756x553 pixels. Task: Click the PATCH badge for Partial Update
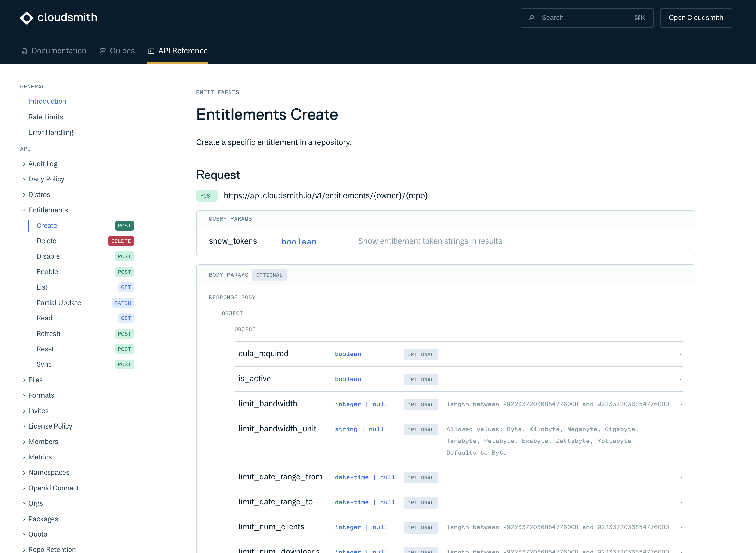(123, 303)
